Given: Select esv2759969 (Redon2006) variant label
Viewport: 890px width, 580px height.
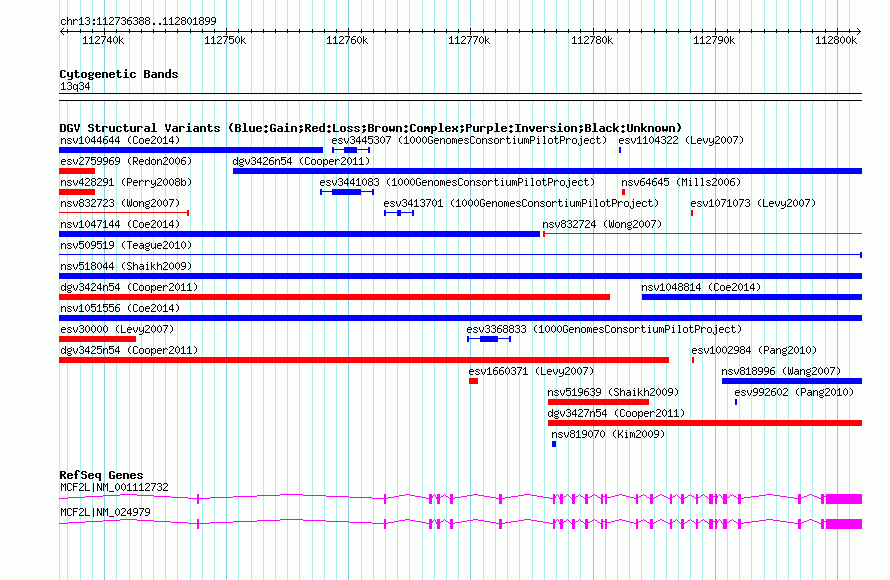Looking at the screenshot, I should (126, 161).
